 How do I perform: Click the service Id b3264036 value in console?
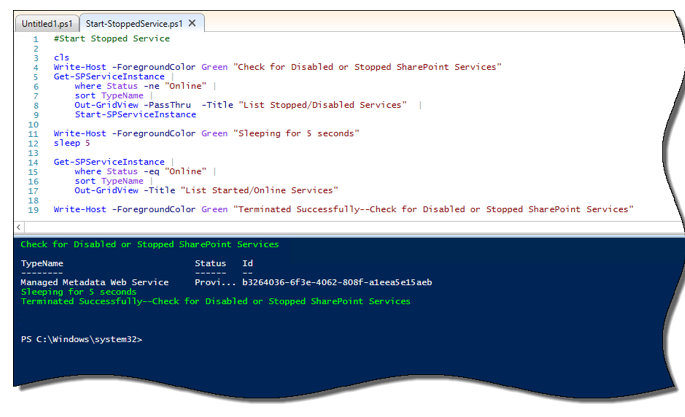[x=337, y=282]
